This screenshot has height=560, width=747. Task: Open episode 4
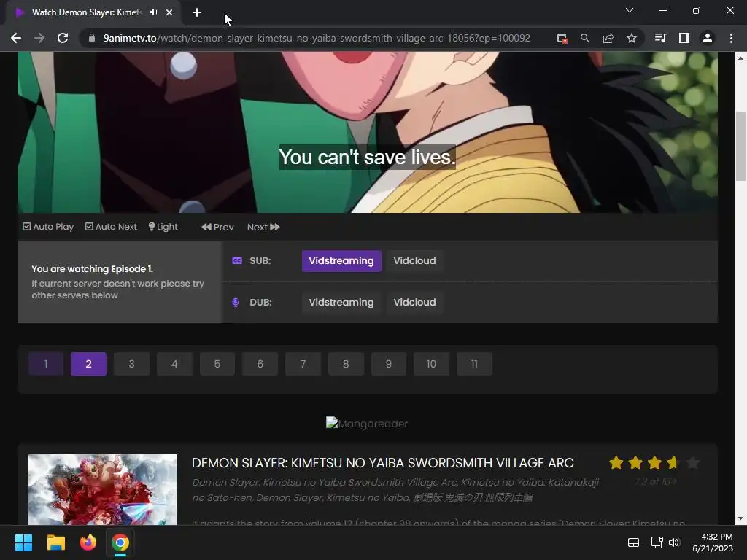[174, 365]
